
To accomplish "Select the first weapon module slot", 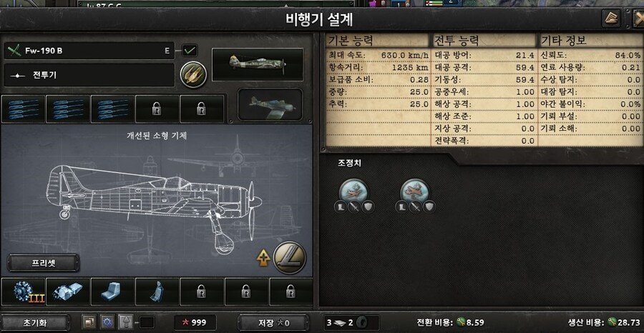I will click(x=23, y=109).
